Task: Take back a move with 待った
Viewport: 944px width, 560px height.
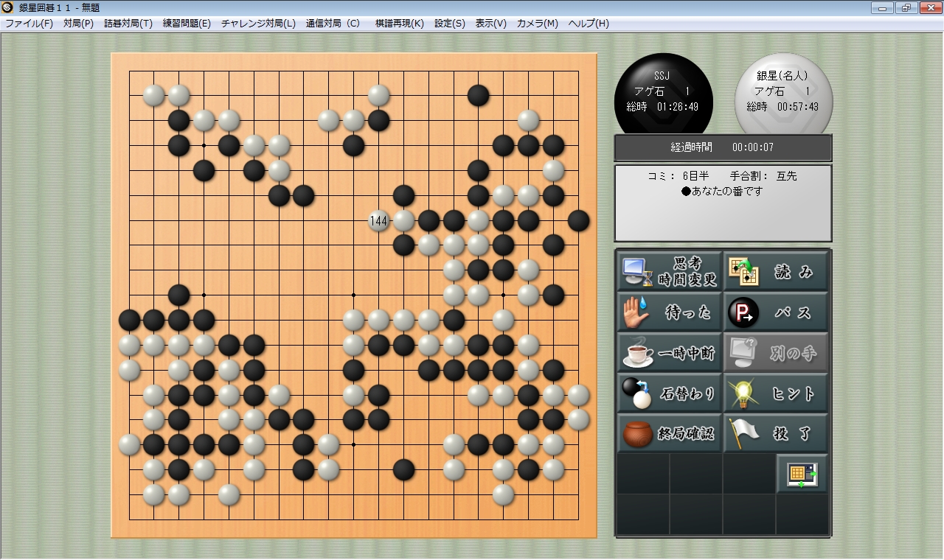Action: (670, 312)
